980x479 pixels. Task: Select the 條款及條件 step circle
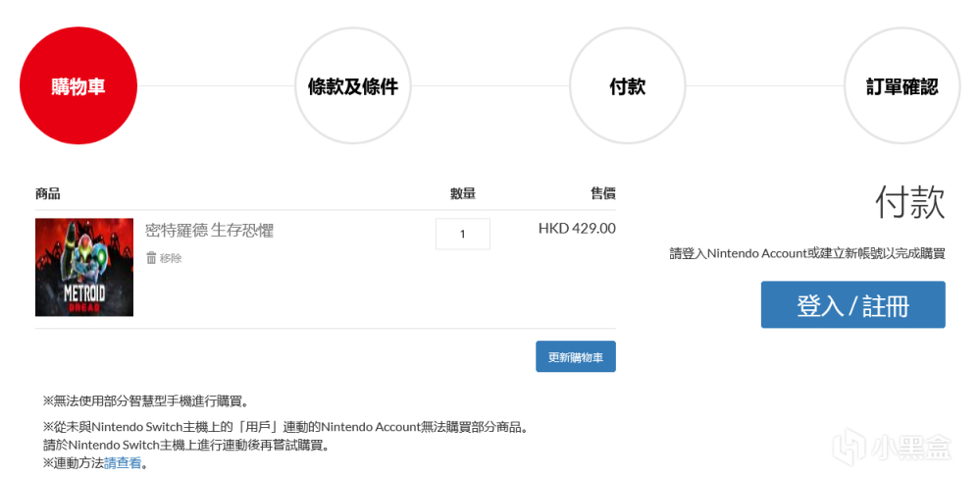(353, 85)
